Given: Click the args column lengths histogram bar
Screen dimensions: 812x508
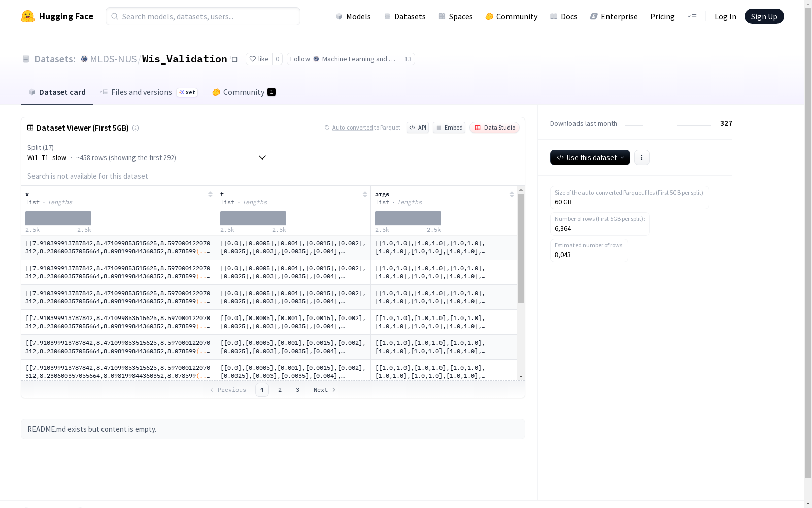Looking at the screenshot, I should (408, 218).
